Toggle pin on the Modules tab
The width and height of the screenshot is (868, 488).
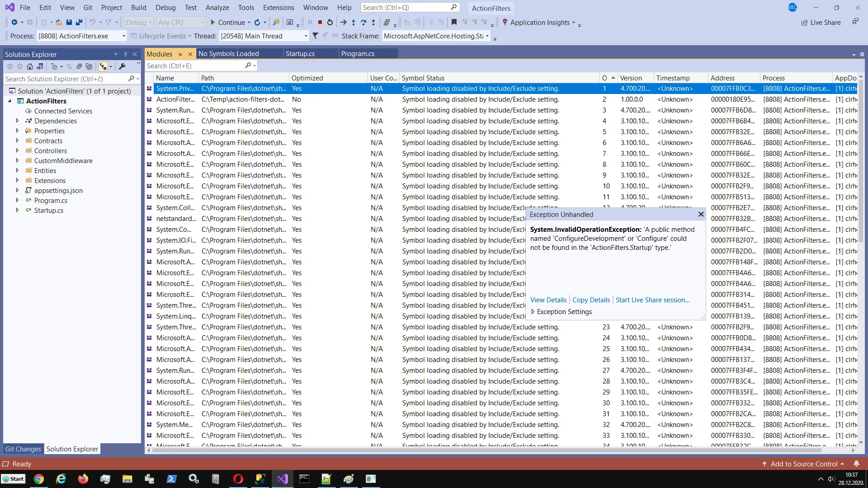[180, 54]
